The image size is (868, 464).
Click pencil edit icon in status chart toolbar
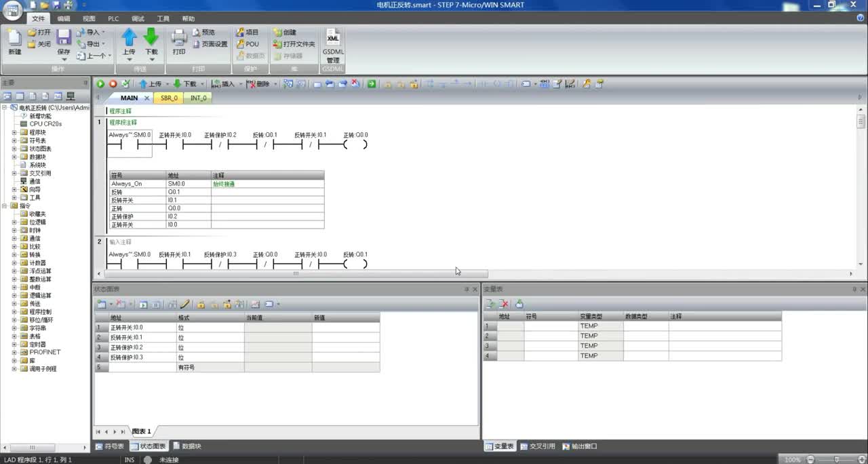coord(184,305)
